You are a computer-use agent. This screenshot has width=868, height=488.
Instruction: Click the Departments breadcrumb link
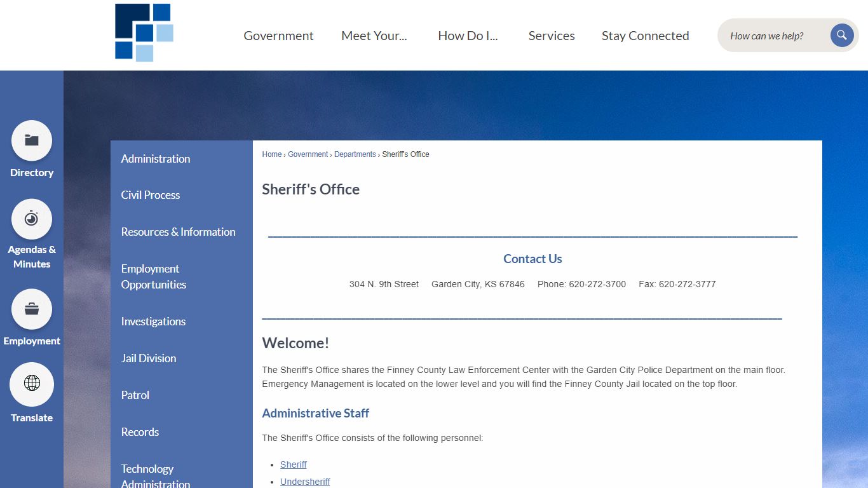pos(355,154)
